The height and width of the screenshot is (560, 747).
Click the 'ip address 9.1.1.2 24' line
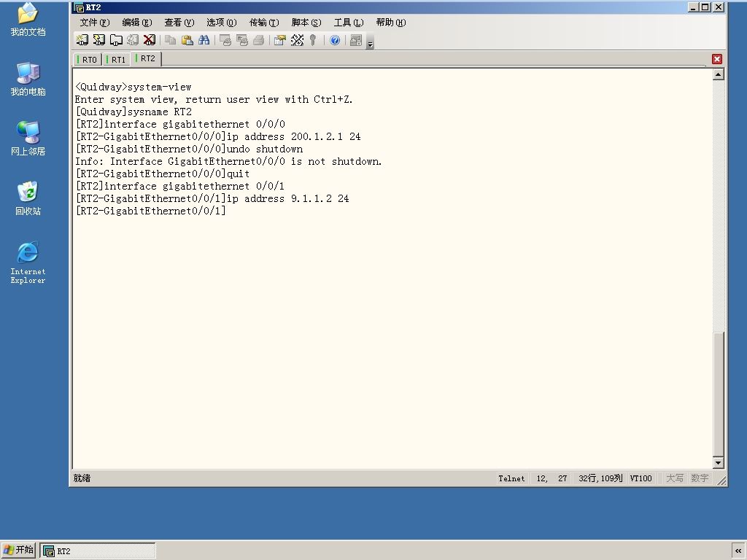pyautogui.click(x=212, y=198)
